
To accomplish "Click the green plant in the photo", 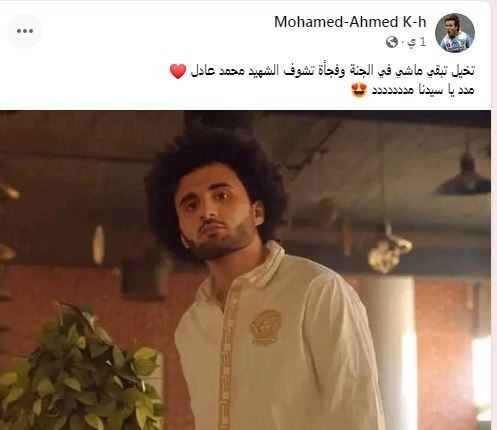I will tap(80, 370).
